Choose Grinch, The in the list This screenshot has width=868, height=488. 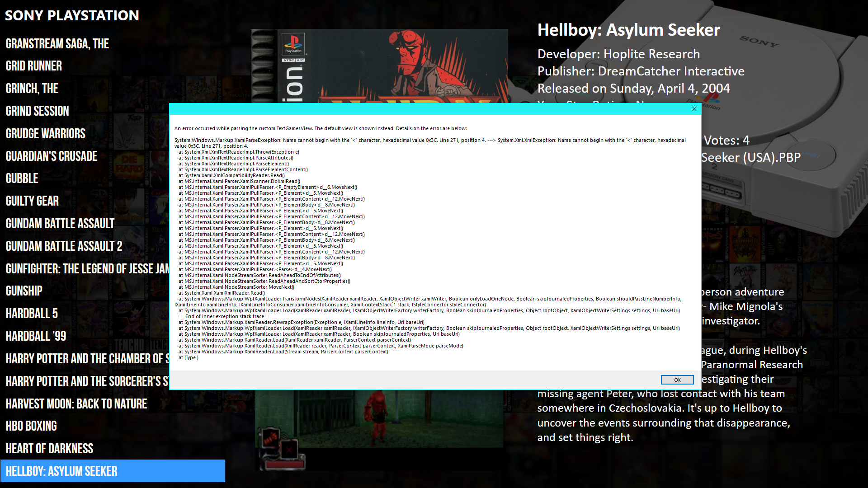32,89
